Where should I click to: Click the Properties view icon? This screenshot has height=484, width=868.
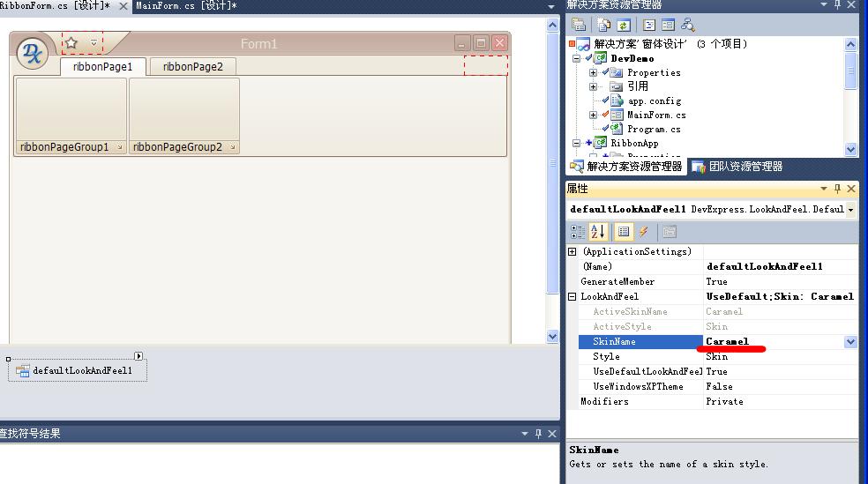(x=624, y=232)
